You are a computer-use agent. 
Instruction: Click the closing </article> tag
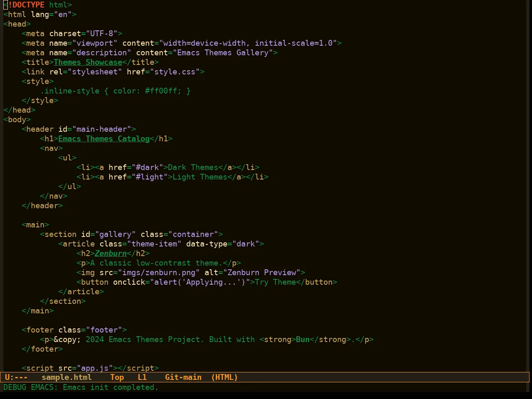coord(81,292)
